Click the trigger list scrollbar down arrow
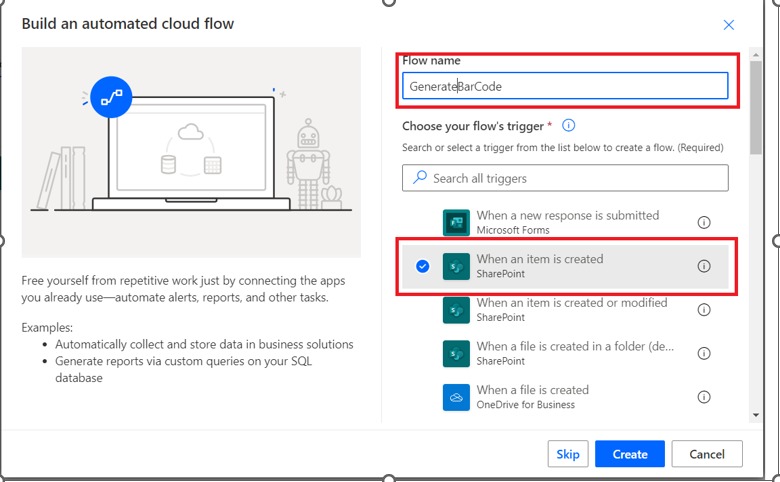The height and width of the screenshot is (482, 780). pos(755,414)
